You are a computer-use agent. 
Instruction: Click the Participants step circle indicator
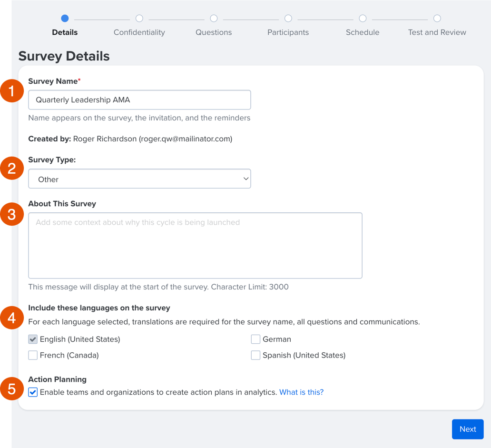[x=288, y=19]
